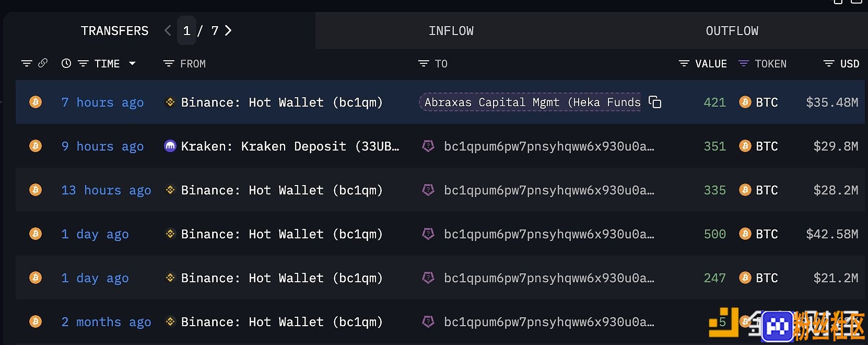Viewport: 868px width, 345px height.
Task: Expand the TIME sort dropdown arrow
Action: tap(132, 63)
